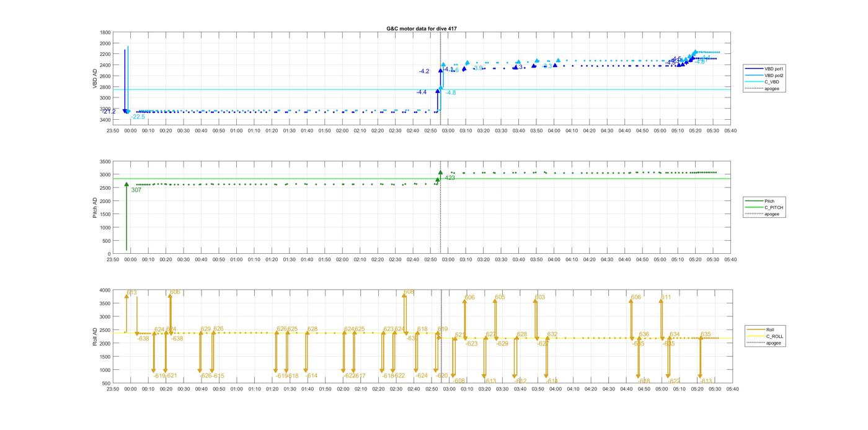
Task: Click the '611' roll data label
Action: pyautogui.click(x=666, y=297)
